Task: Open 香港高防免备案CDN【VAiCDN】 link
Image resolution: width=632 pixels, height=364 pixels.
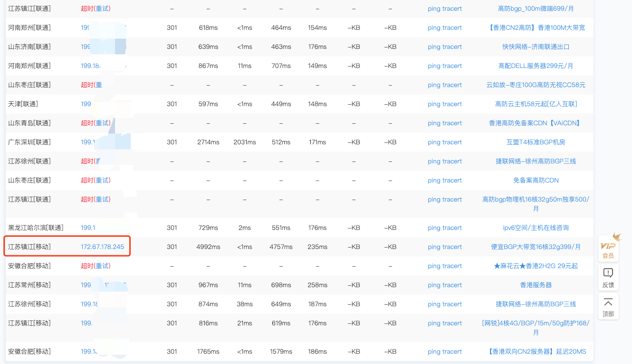Action: 536,123
